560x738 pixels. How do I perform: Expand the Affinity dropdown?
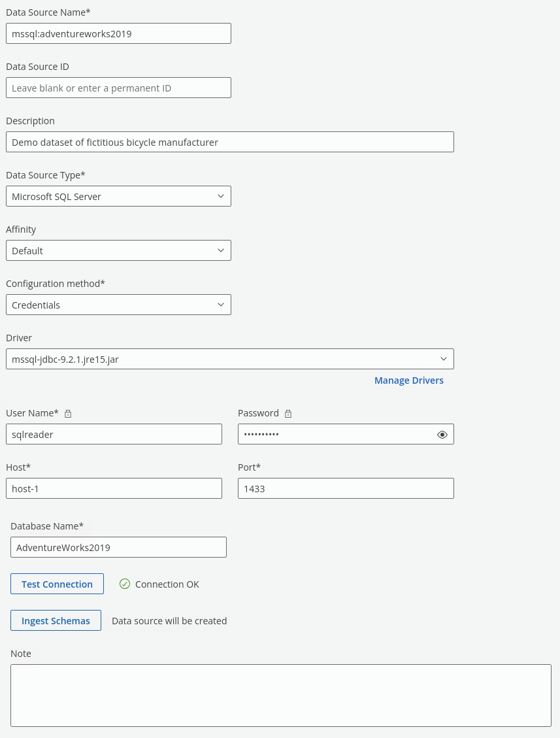pyautogui.click(x=118, y=250)
